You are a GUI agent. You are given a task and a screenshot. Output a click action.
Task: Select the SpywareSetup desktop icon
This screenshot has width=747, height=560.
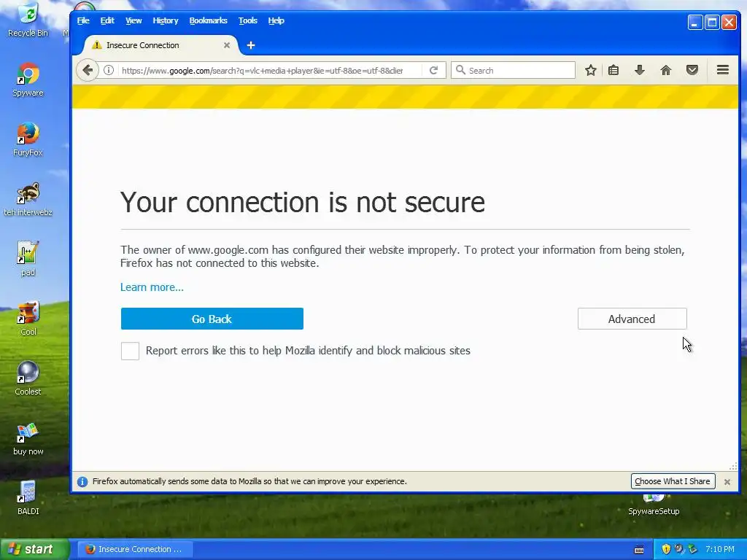coord(654,505)
